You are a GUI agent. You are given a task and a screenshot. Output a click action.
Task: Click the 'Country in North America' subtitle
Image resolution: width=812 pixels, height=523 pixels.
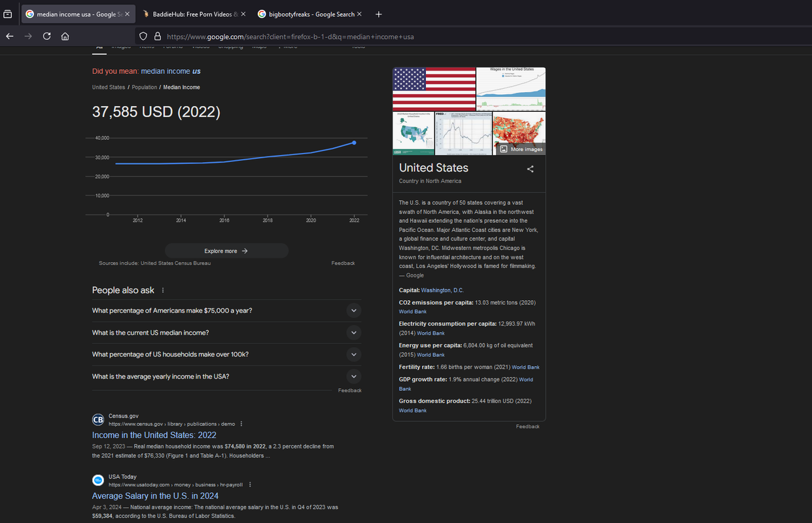pos(430,181)
